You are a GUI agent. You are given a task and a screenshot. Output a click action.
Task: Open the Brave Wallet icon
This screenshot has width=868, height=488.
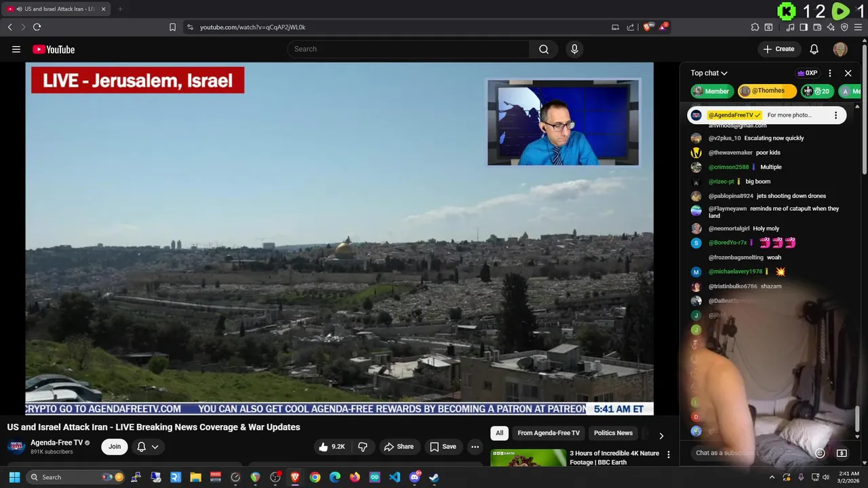(x=817, y=27)
